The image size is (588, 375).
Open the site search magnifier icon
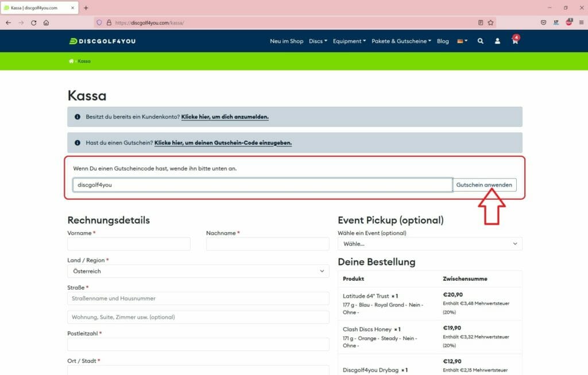click(481, 41)
